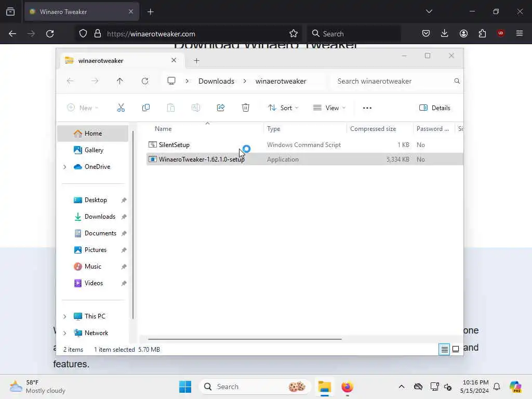Switch to details list view icon in status bar
Image resolution: width=532 pixels, height=399 pixels.
point(444,349)
